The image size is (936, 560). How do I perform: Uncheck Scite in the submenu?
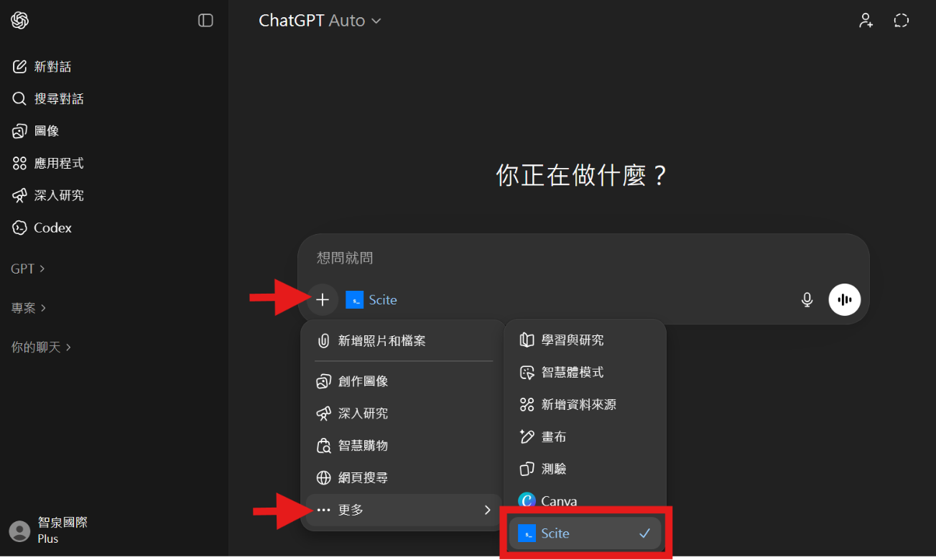click(585, 533)
